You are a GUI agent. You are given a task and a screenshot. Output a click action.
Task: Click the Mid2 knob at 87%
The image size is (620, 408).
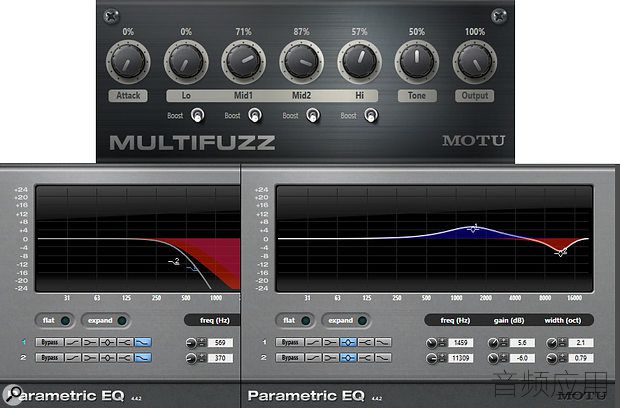pos(301,62)
